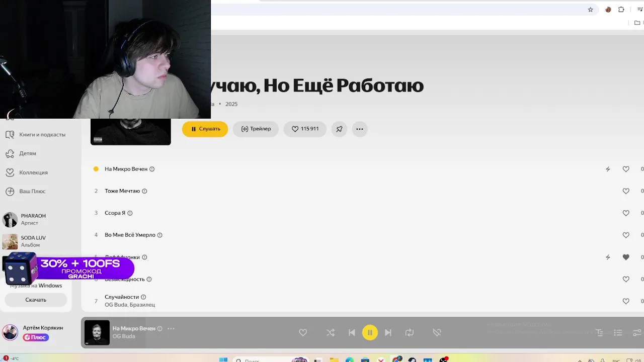The width and height of the screenshot is (644, 362).
Task: Open the bookmarks folder icon in the browser
Action: tap(637, 23)
